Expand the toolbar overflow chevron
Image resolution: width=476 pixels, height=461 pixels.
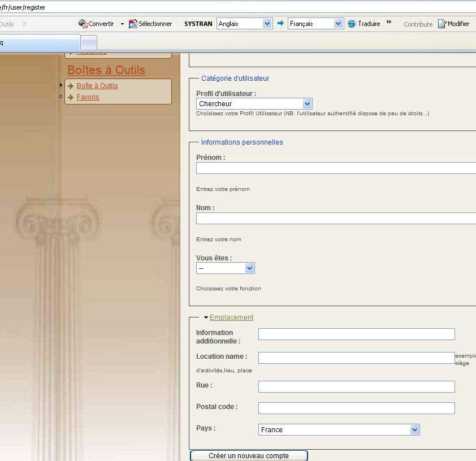pyautogui.click(x=389, y=22)
